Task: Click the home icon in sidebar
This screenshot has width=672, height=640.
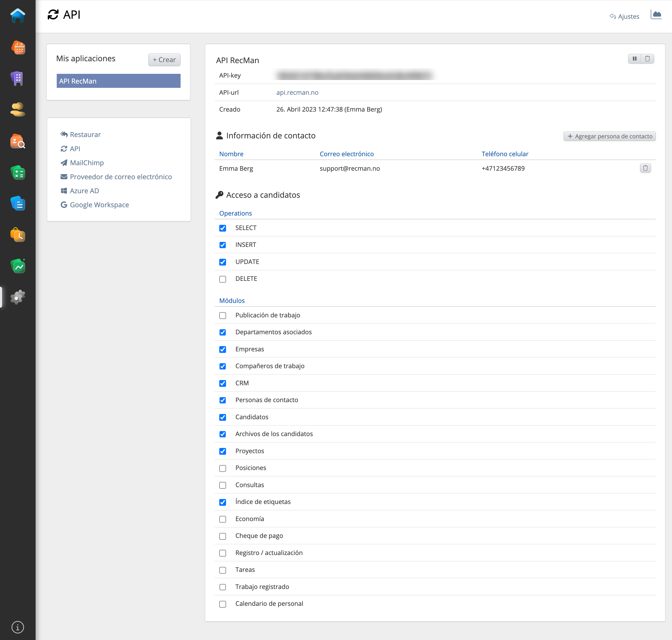Action: [18, 16]
